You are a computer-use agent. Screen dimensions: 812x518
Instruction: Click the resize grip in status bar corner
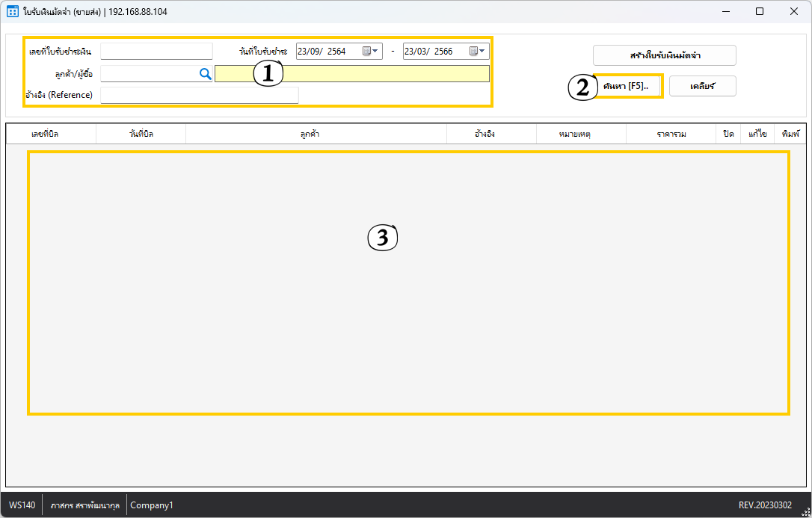(x=805, y=511)
